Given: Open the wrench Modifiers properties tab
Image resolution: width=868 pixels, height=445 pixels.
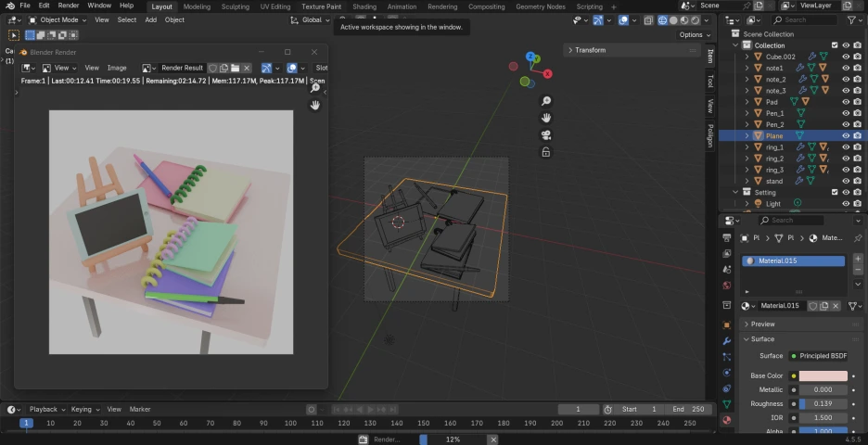Looking at the screenshot, I should pyautogui.click(x=727, y=340).
